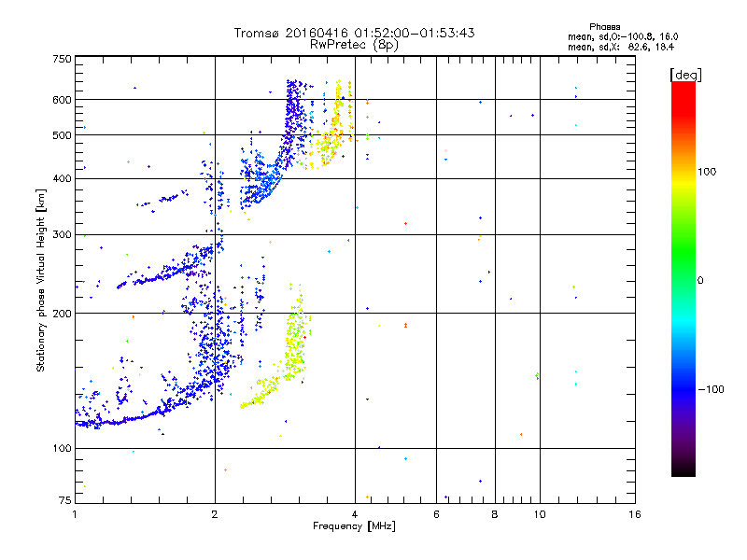747x560 pixels.
Task: Click the [deg] colorbar unit label
Action: (x=685, y=75)
